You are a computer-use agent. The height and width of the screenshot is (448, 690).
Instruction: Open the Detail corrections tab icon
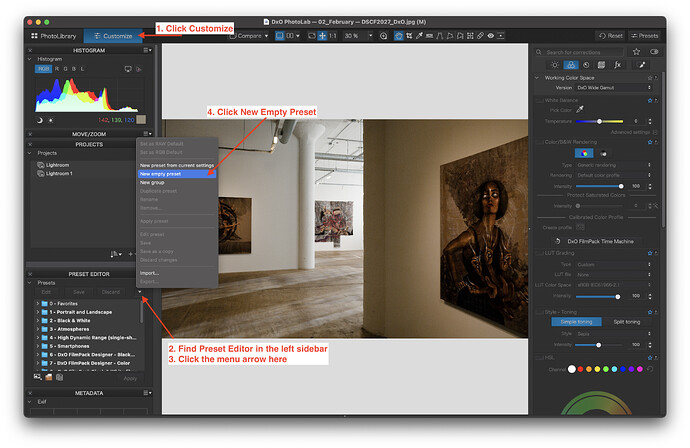(x=586, y=65)
